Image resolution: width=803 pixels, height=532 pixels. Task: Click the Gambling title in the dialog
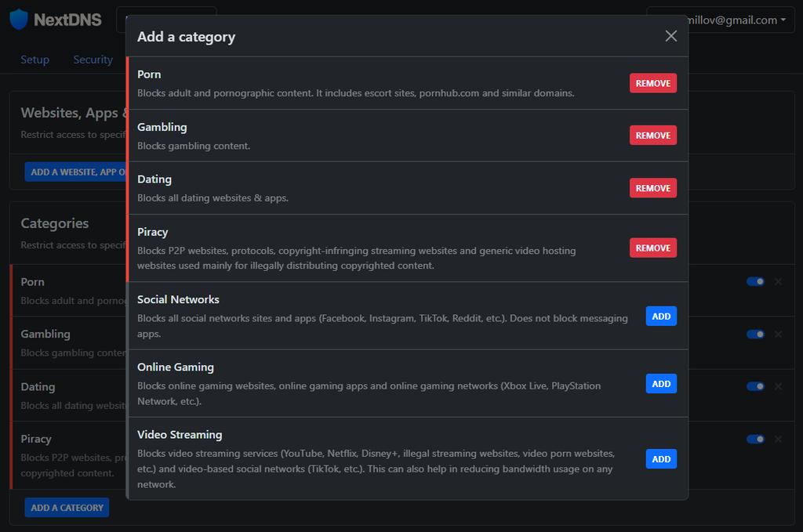pos(162,127)
